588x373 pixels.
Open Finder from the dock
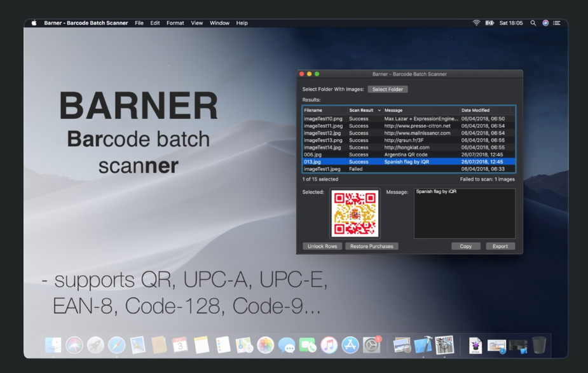click(53, 345)
